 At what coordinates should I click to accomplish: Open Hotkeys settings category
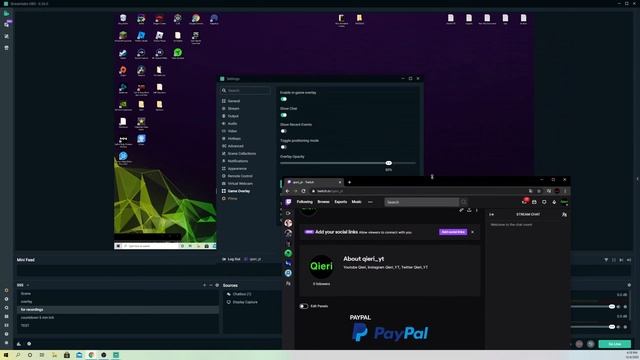[x=231, y=139]
